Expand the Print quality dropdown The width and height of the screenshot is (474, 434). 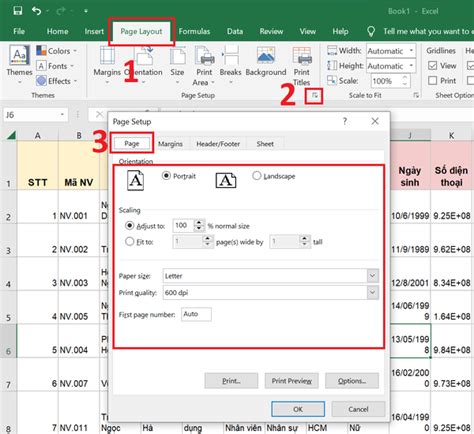click(x=372, y=292)
